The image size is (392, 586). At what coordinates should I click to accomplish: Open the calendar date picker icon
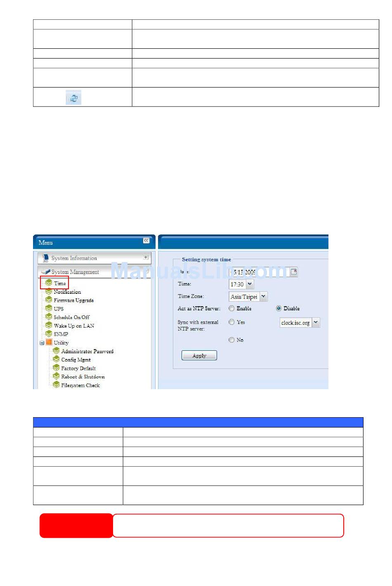tap(293, 272)
